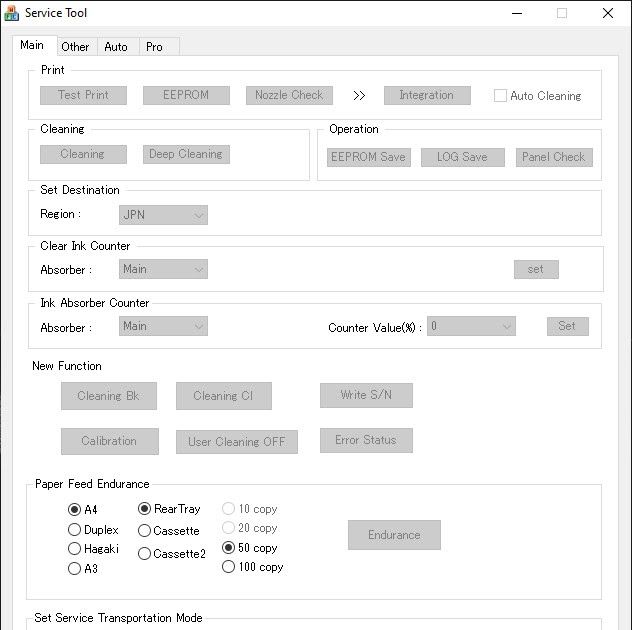Click the Service Tool app icon in title bar
Viewport: 632px width, 630px height.
[11, 13]
